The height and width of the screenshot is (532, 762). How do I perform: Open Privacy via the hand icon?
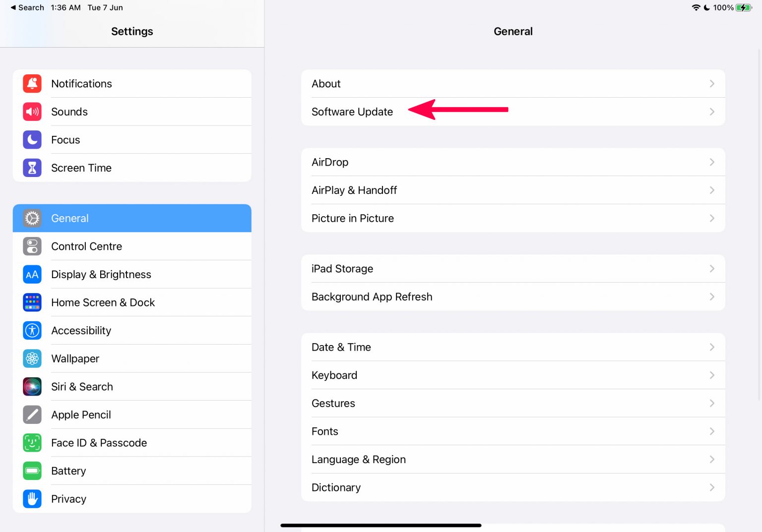[x=32, y=499]
